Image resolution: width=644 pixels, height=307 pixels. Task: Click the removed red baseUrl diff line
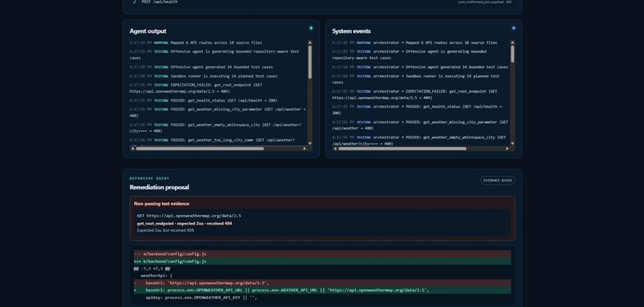point(323,283)
